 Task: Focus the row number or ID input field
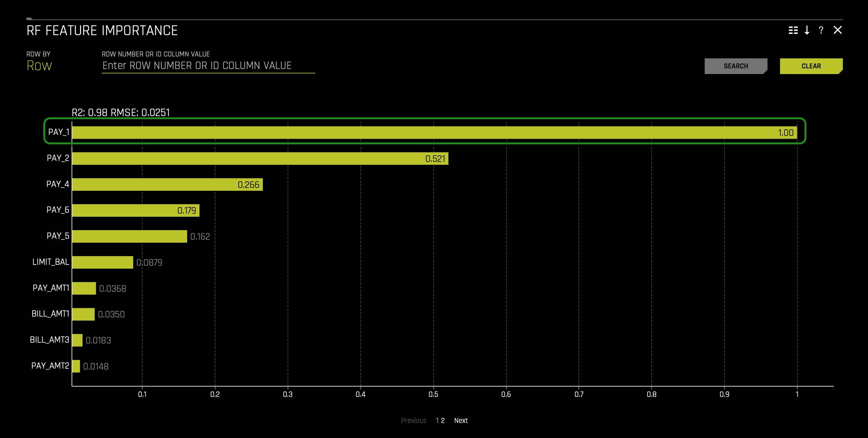208,66
